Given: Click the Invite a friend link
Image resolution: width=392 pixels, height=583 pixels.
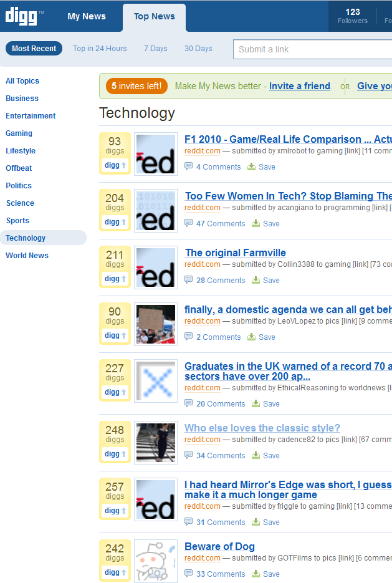Looking at the screenshot, I should [x=300, y=86].
